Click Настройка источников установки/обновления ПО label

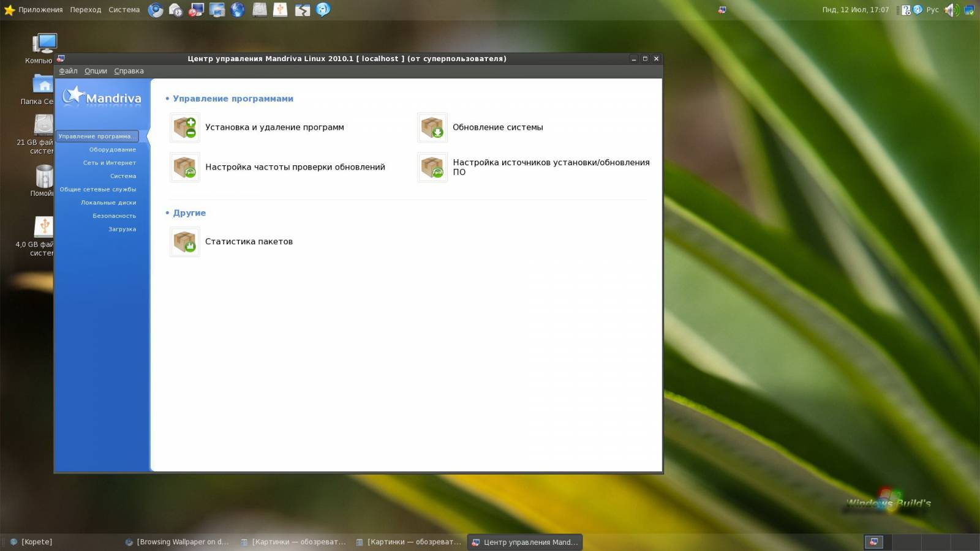(551, 167)
